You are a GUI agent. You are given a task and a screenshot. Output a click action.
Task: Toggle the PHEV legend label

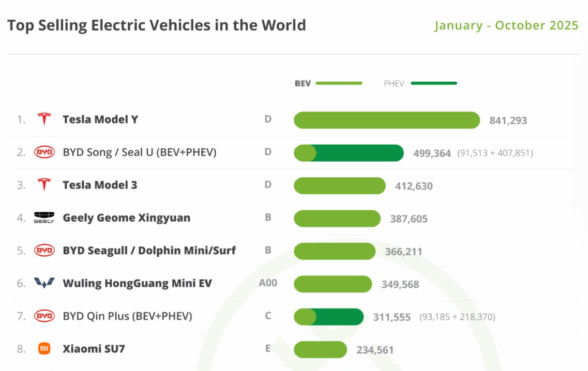point(394,83)
